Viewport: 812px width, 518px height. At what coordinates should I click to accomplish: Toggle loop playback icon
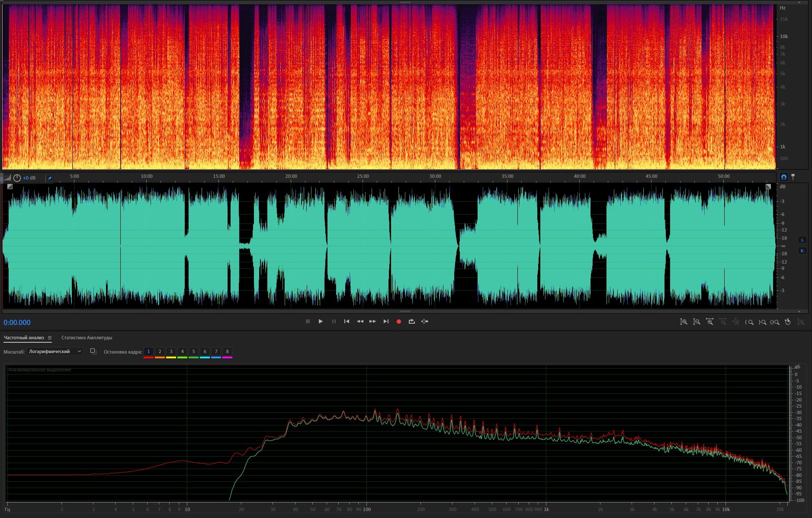[x=411, y=322]
